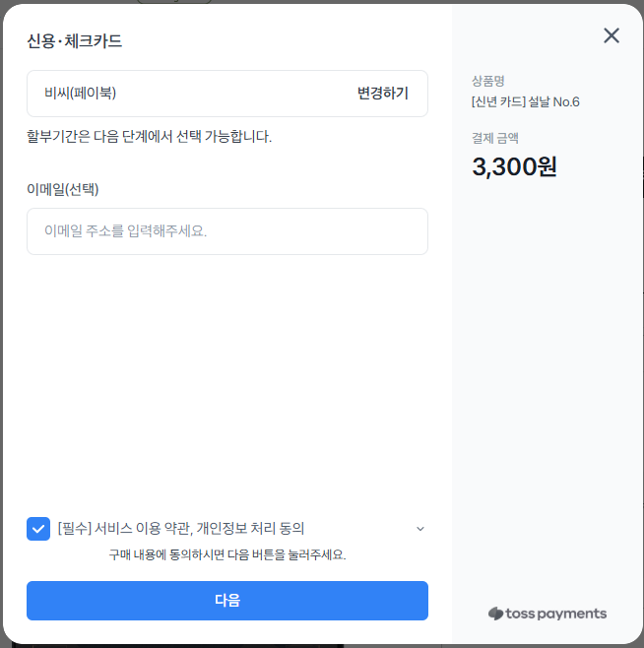The width and height of the screenshot is (644, 648).
Task: Click the 이메일(선택) field label
Action: [63, 189]
